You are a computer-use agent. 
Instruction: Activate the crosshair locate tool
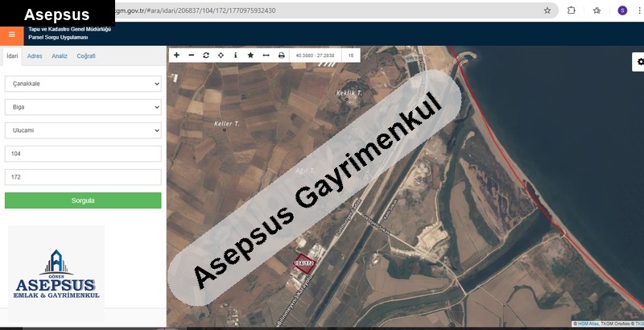[x=221, y=56]
